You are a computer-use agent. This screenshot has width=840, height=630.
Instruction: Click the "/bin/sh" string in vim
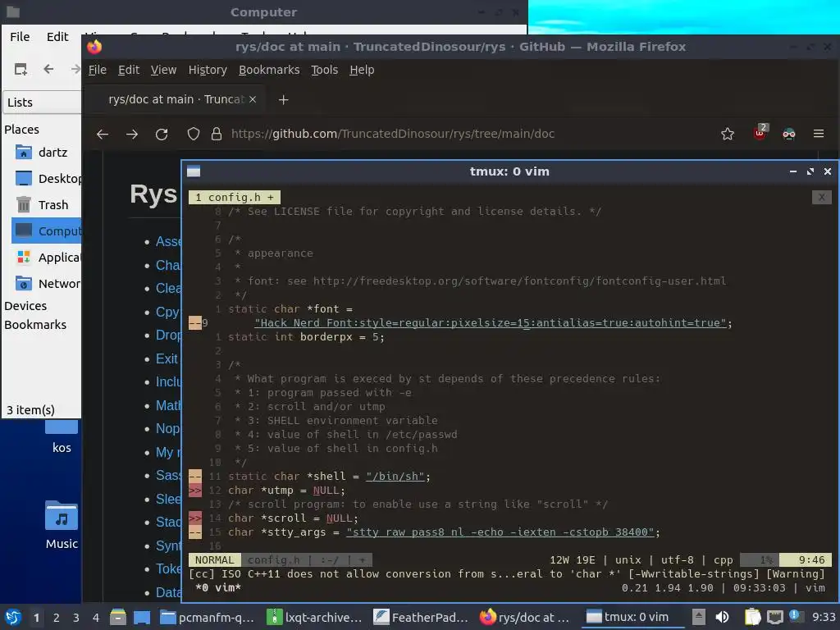tap(395, 477)
